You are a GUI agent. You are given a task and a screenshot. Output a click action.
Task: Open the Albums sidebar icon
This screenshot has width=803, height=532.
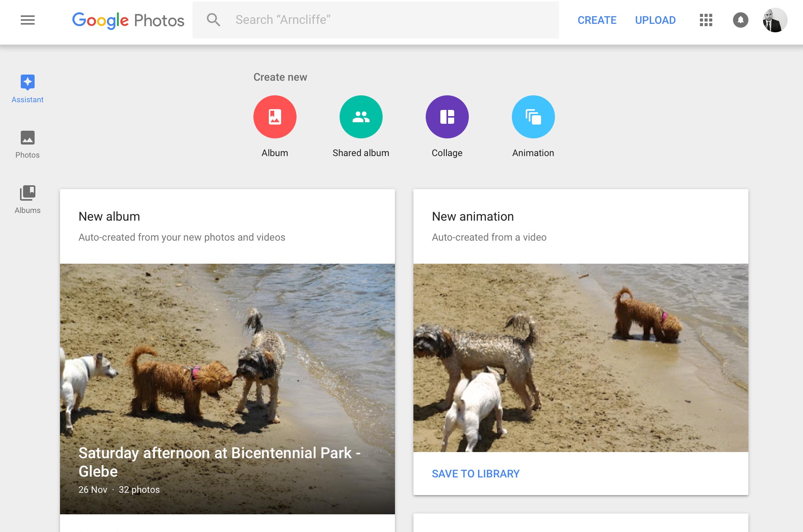(28, 193)
